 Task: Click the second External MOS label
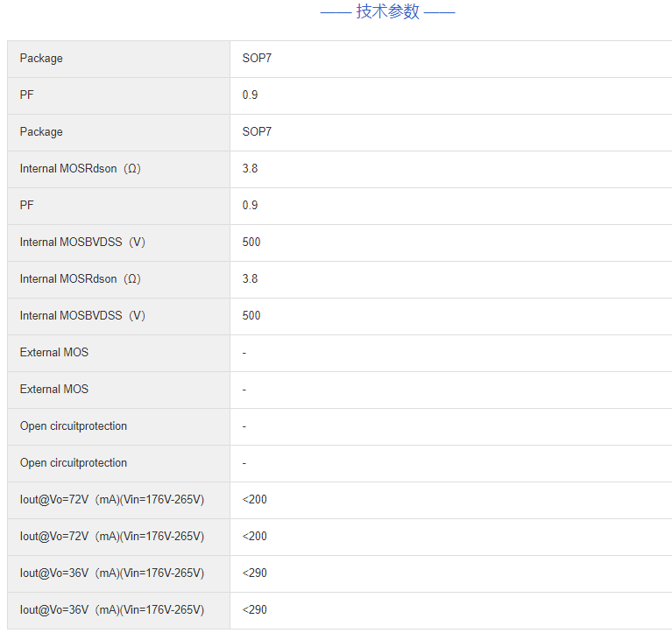point(54,390)
